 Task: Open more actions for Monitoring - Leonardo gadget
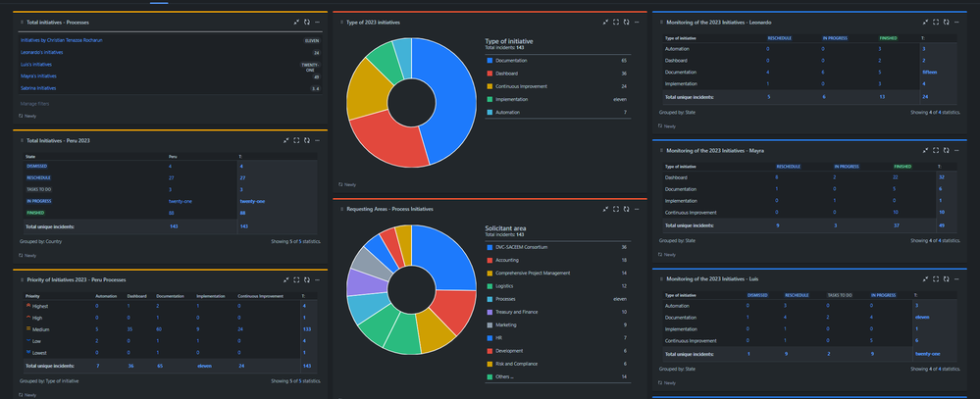tap(956, 22)
